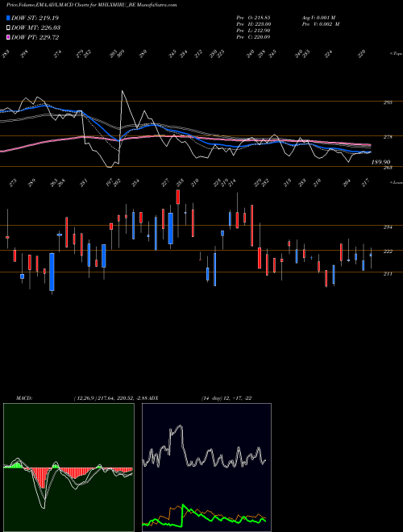This screenshot has width=403, height=532.
Task: Click the MACD (12,26,9) values text
Action: point(110,398)
